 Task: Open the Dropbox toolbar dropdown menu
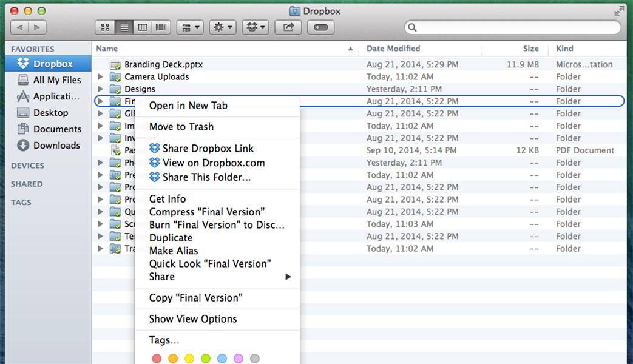(x=255, y=27)
